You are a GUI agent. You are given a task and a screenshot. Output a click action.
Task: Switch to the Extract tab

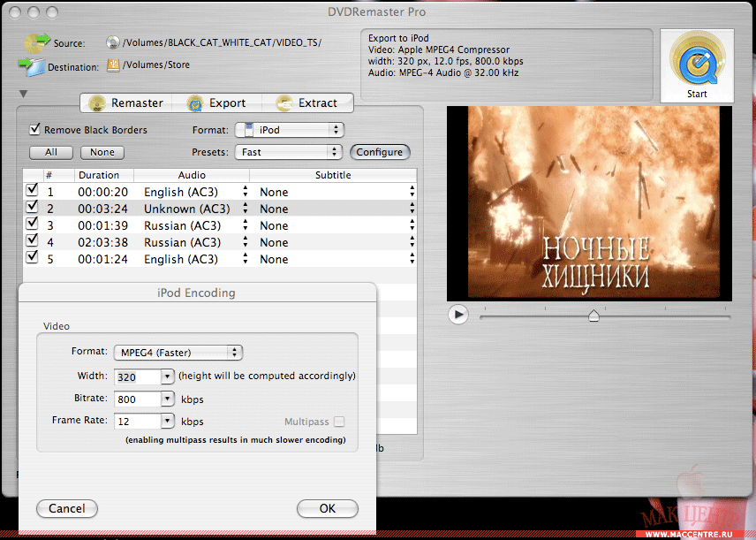pyautogui.click(x=307, y=103)
